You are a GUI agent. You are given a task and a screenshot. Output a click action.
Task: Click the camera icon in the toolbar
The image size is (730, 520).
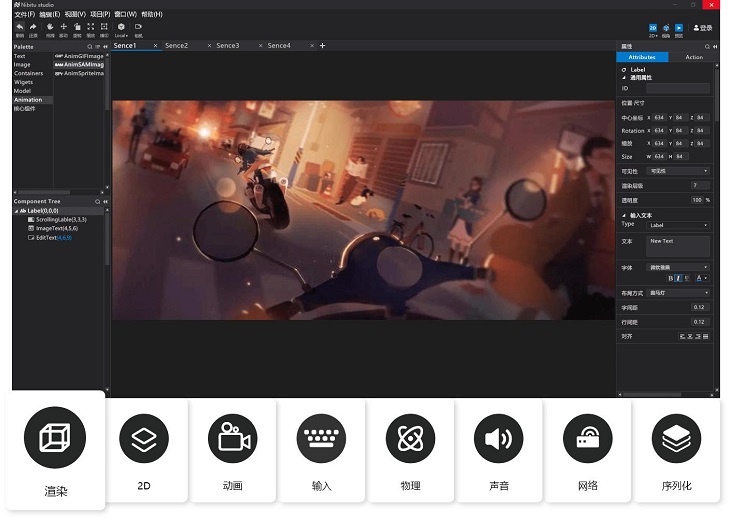138,27
